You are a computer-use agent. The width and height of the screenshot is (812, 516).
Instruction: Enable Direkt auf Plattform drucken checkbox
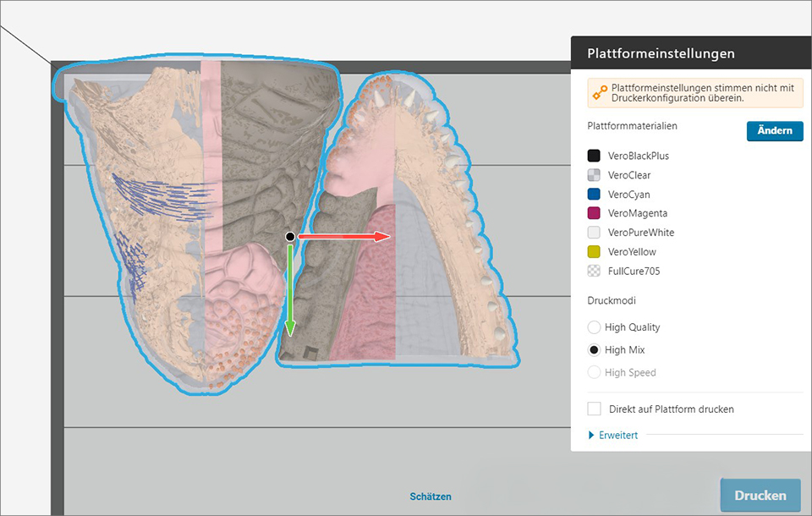[x=594, y=409]
